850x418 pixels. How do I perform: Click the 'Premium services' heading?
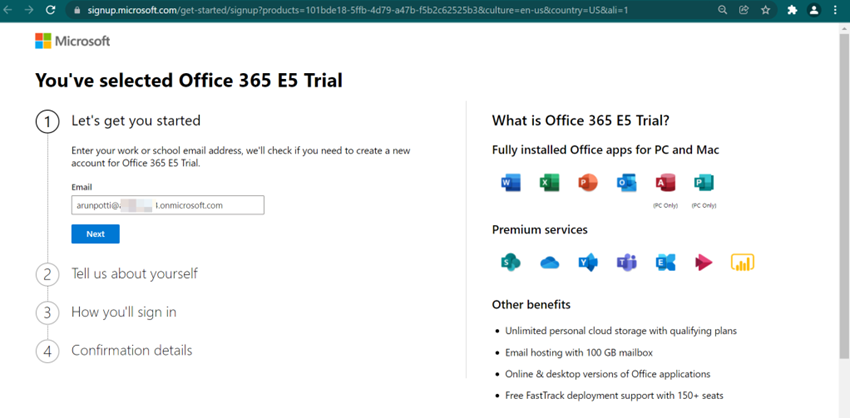click(x=540, y=230)
